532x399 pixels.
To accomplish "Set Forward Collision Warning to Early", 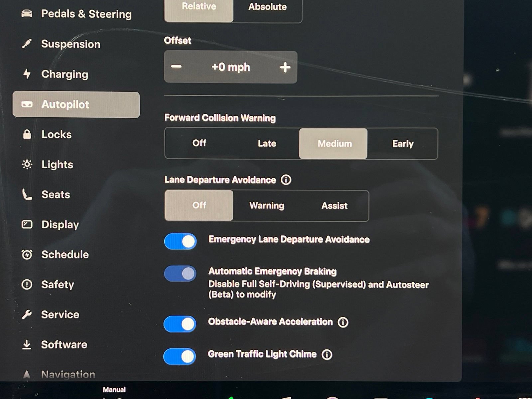I will click(x=403, y=143).
